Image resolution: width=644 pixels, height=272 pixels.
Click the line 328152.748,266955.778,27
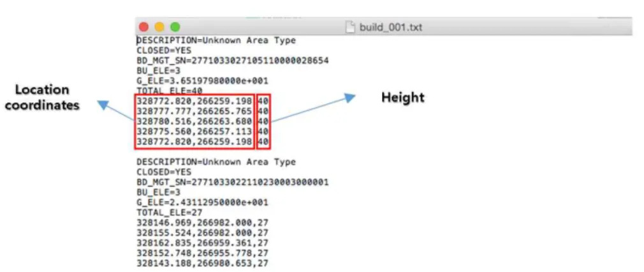coord(202,253)
